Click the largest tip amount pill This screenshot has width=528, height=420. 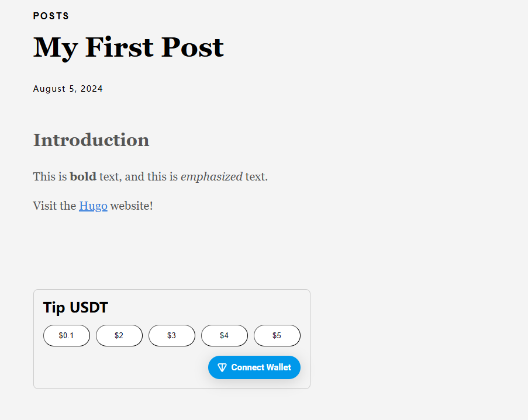[277, 335]
